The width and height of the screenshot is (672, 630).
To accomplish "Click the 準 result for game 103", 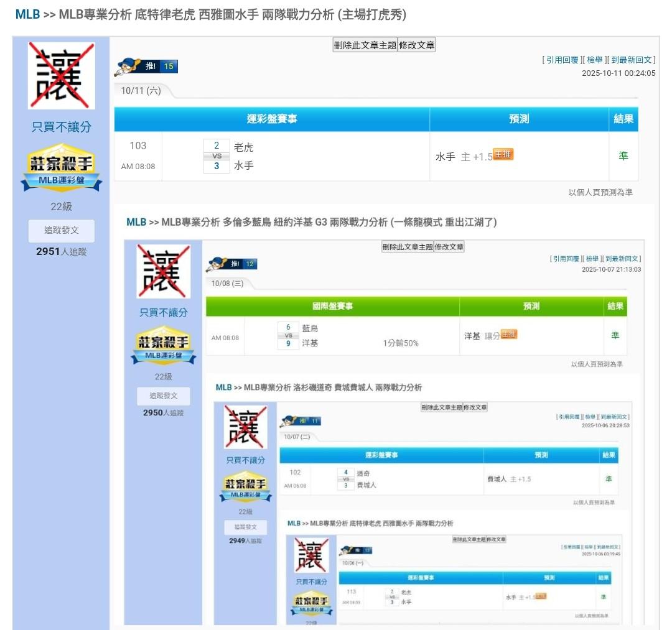I will tap(623, 156).
